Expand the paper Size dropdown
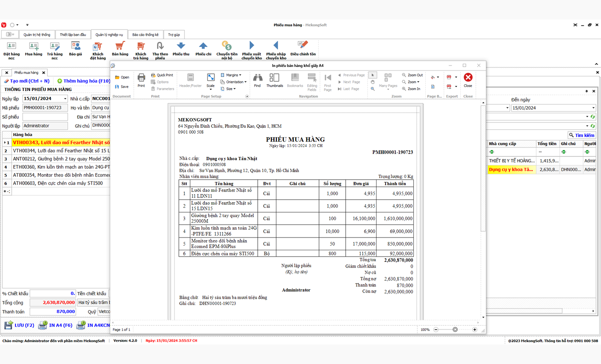This screenshot has height=364, width=601. (x=228, y=89)
